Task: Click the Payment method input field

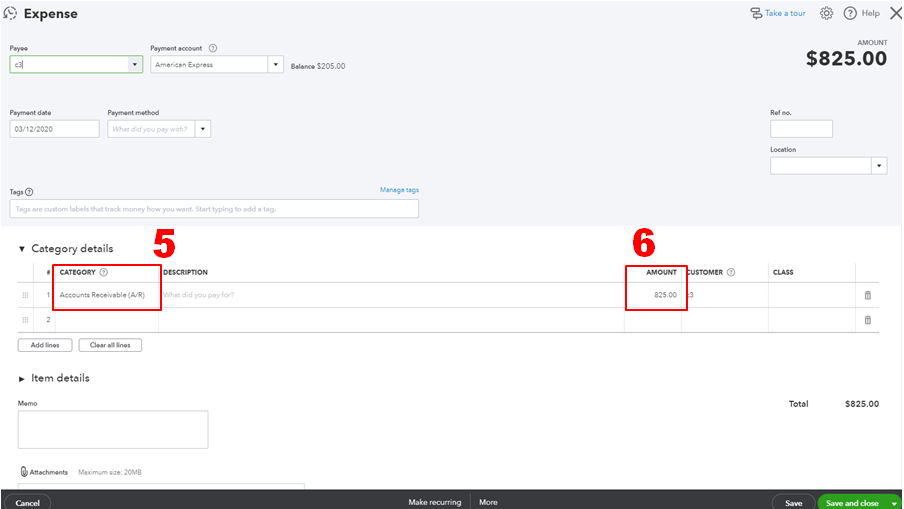Action: click(x=152, y=129)
